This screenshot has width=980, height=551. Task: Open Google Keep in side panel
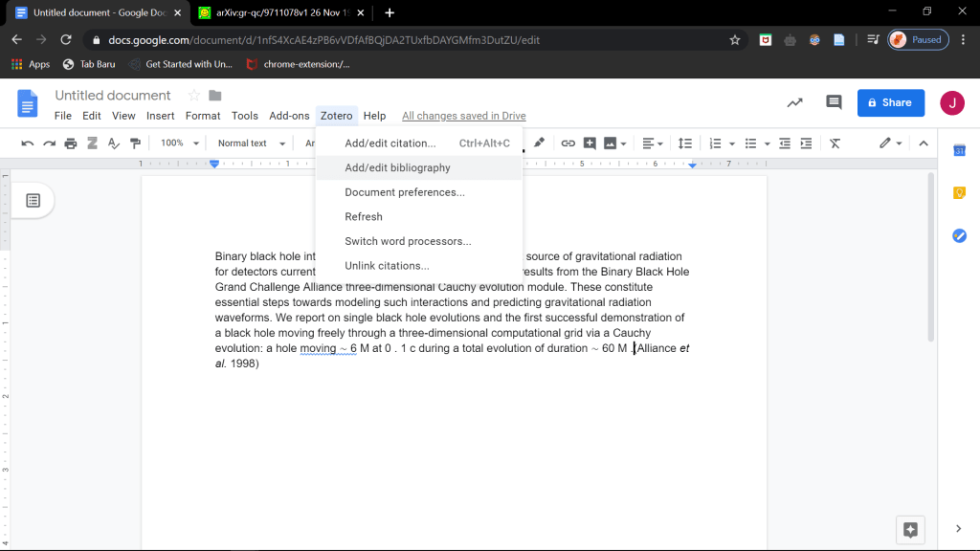coord(959,193)
